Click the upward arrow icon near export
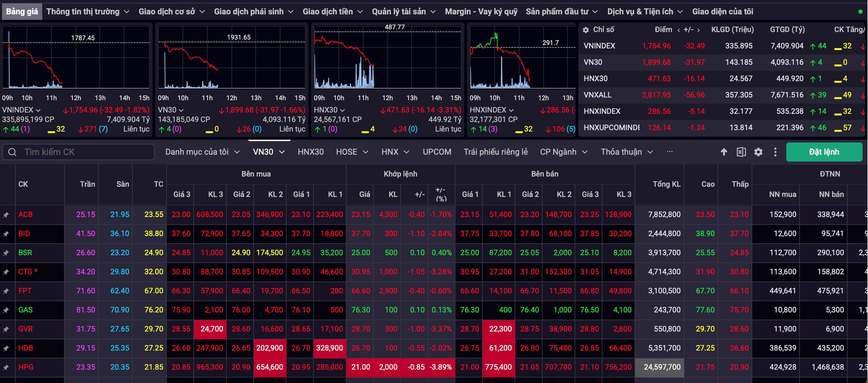This screenshot has width=868, height=383. [x=724, y=152]
